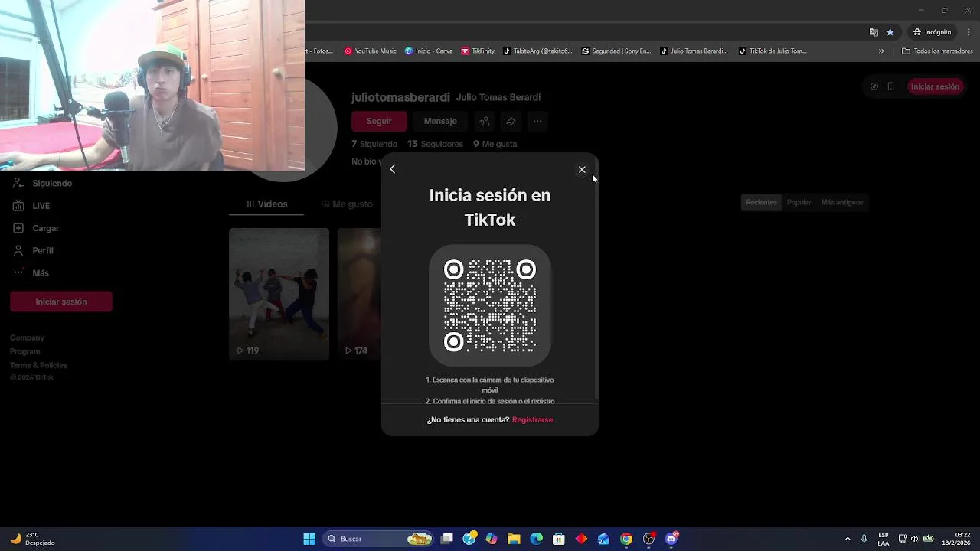
Task: Switch to the Videos tab
Action: 266,204
